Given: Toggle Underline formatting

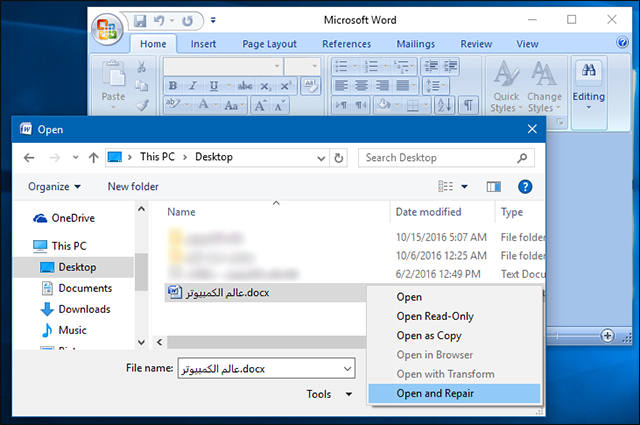Looking at the screenshot, I should (213, 86).
